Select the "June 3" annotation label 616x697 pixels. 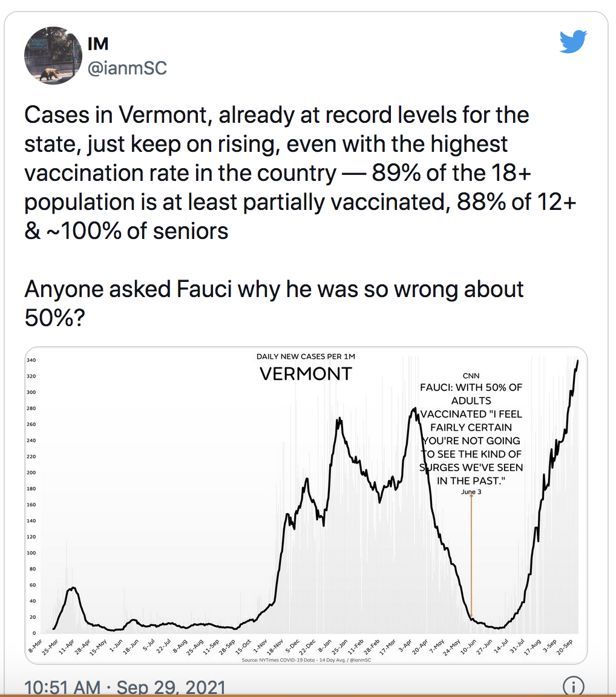(471, 492)
